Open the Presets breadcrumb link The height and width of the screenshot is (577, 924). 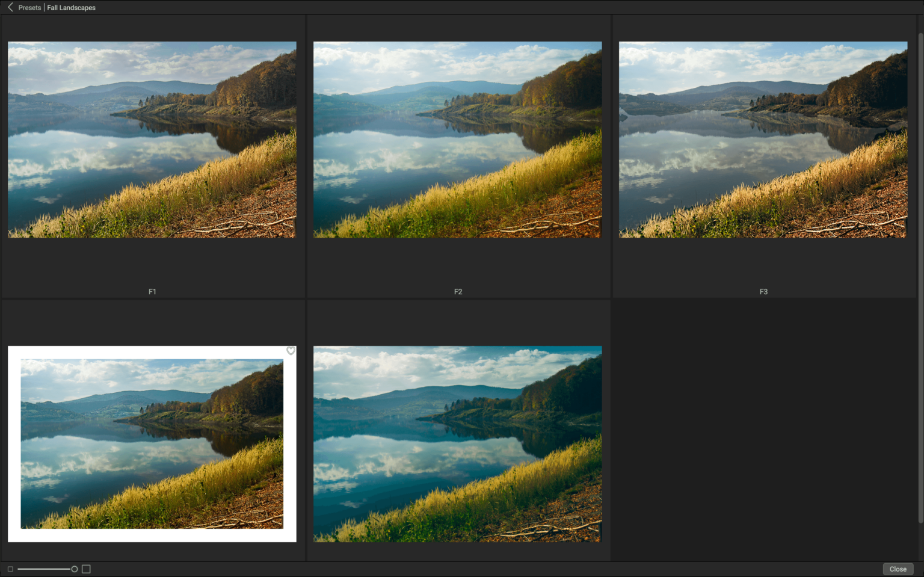[x=29, y=7]
